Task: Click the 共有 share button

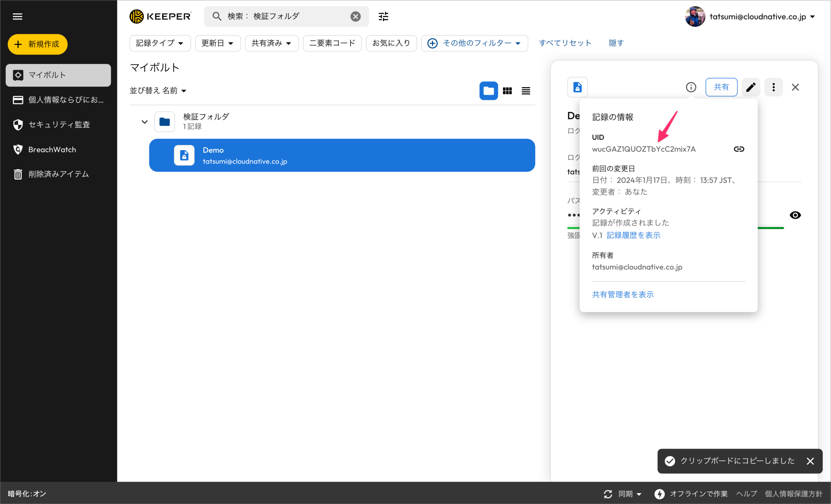Action: coord(721,87)
